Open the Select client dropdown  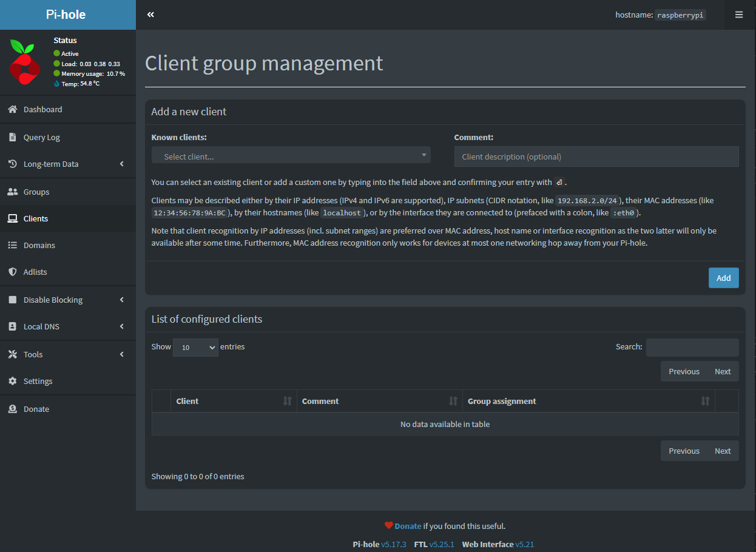[x=291, y=156]
